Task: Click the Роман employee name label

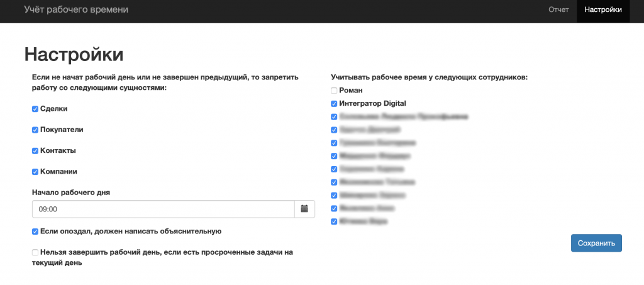Action: tap(351, 91)
